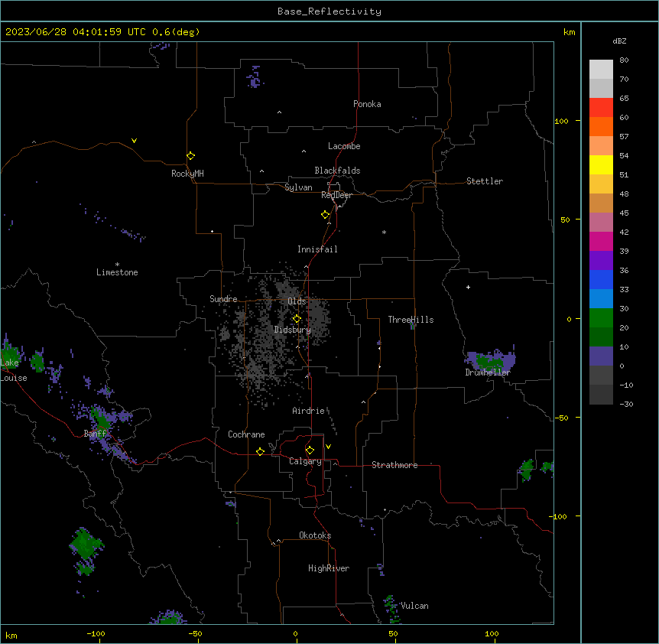This screenshot has height=644, width=659.
Task: Click the Innisfail city label
Action: point(317,249)
